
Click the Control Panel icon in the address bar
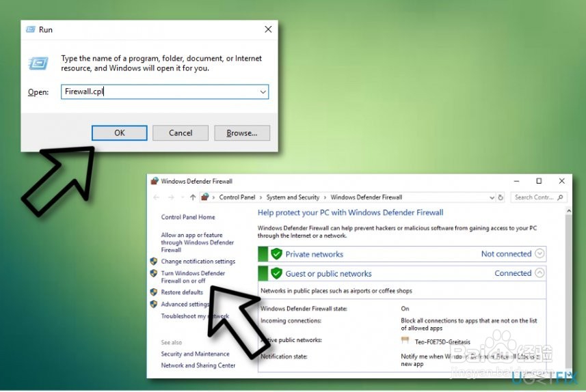click(x=204, y=197)
